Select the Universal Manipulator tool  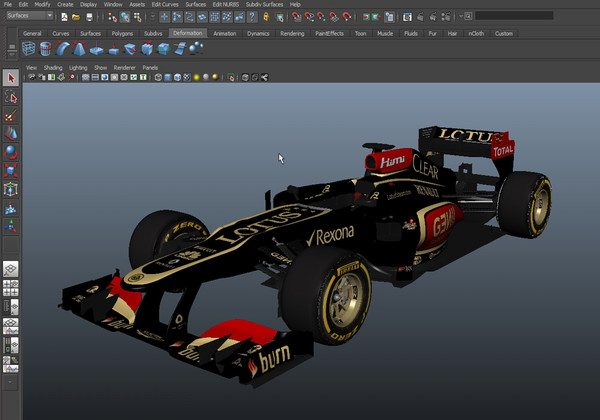pyautogui.click(x=11, y=189)
